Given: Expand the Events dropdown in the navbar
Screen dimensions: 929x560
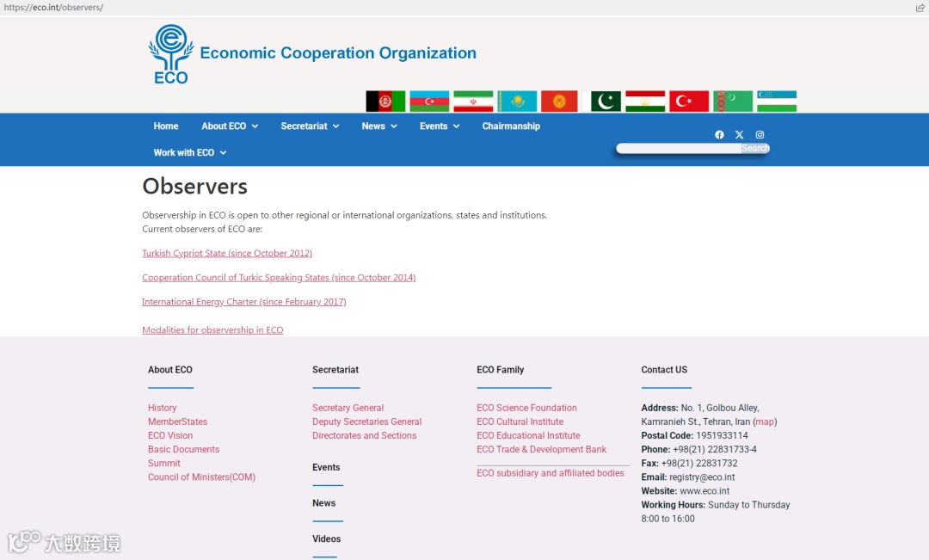Looking at the screenshot, I should click(x=440, y=126).
